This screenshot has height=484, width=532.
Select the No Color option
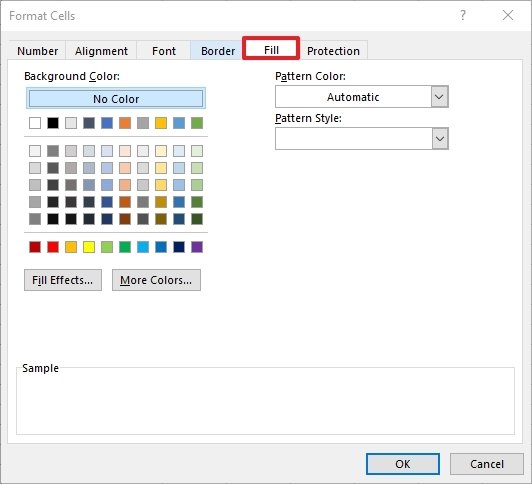[116, 98]
